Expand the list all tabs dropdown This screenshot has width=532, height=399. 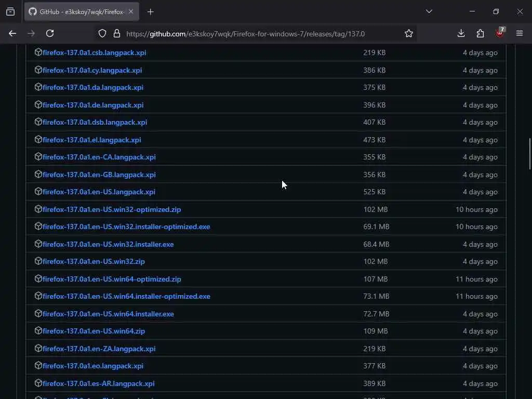[x=429, y=11]
